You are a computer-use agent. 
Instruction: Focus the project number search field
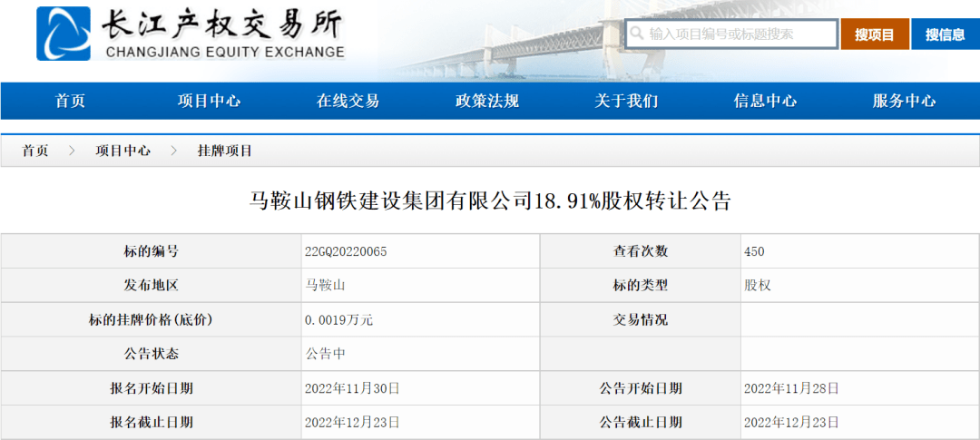731,34
